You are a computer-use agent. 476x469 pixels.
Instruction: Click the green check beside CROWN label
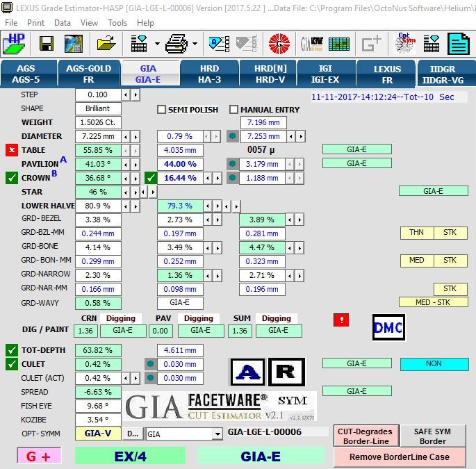click(12, 178)
